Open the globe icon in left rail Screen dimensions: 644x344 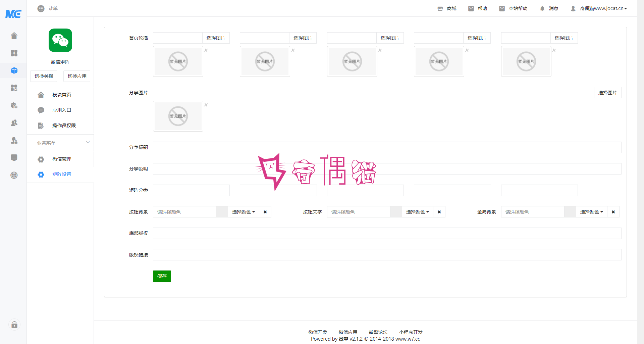point(14,175)
